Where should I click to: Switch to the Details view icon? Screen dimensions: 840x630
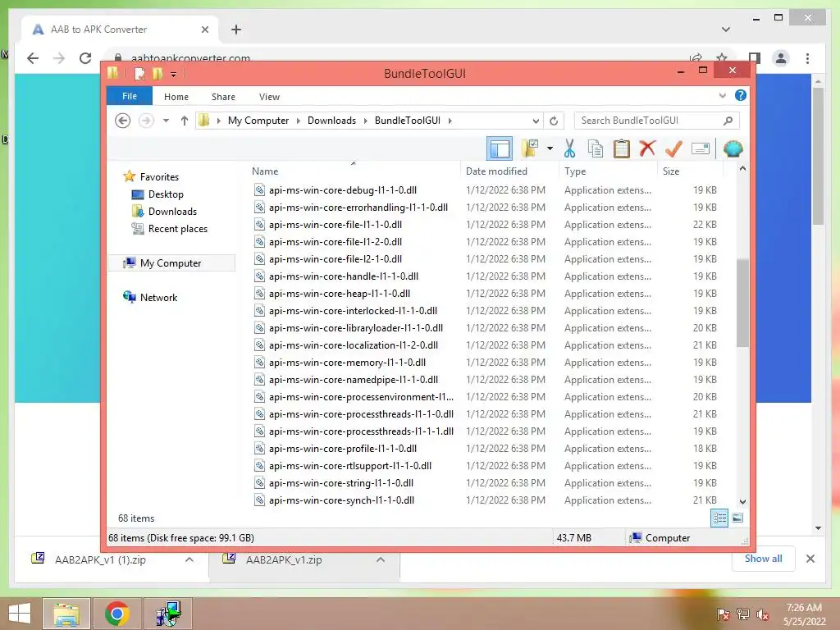pyautogui.click(x=719, y=518)
